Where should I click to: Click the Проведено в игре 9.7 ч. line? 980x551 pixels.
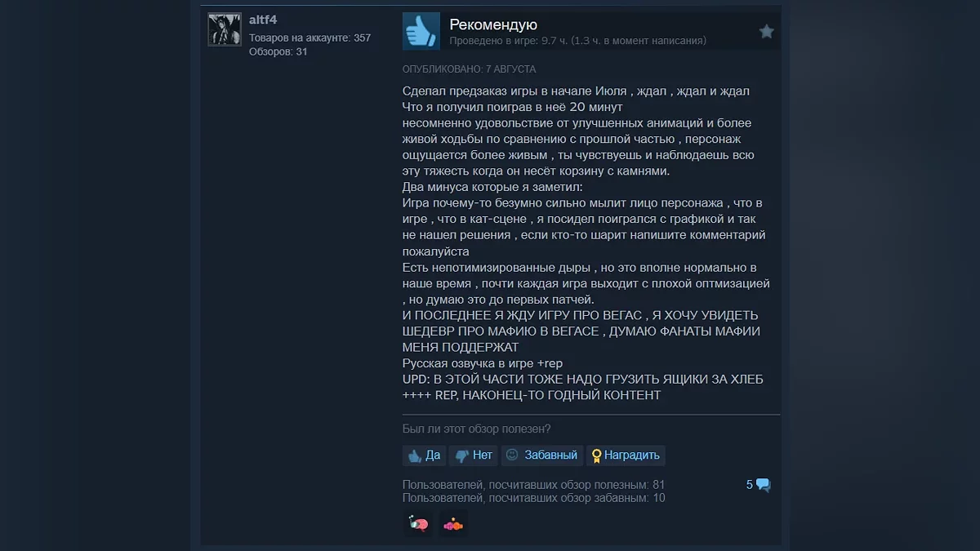[x=578, y=41]
